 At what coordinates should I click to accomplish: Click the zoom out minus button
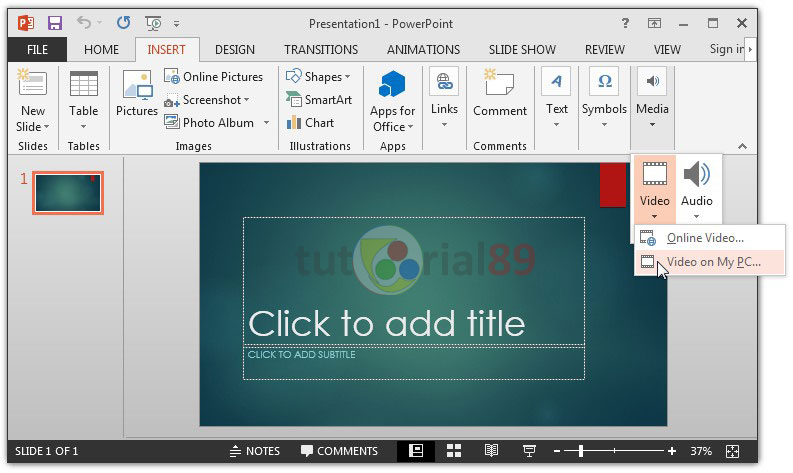click(557, 451)
